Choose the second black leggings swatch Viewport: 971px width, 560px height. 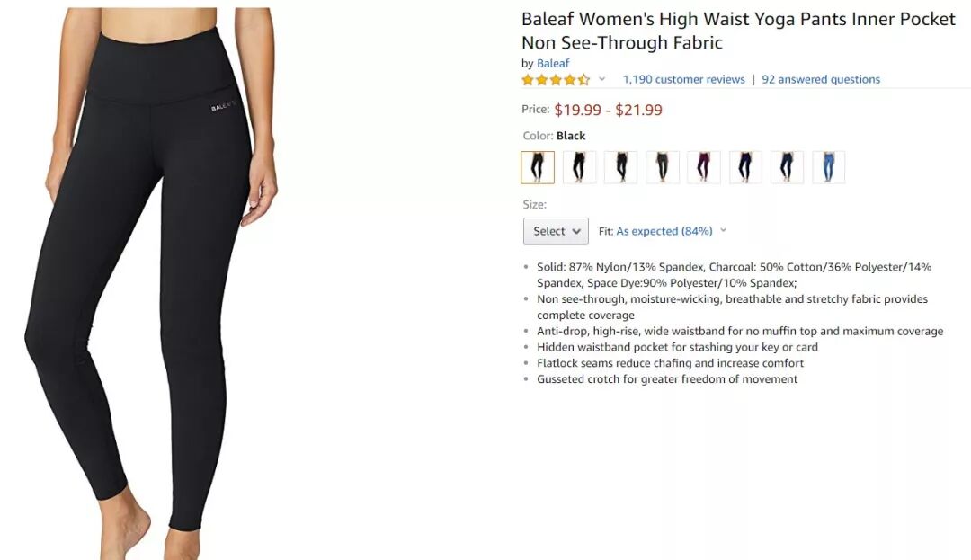pos(579,167)
